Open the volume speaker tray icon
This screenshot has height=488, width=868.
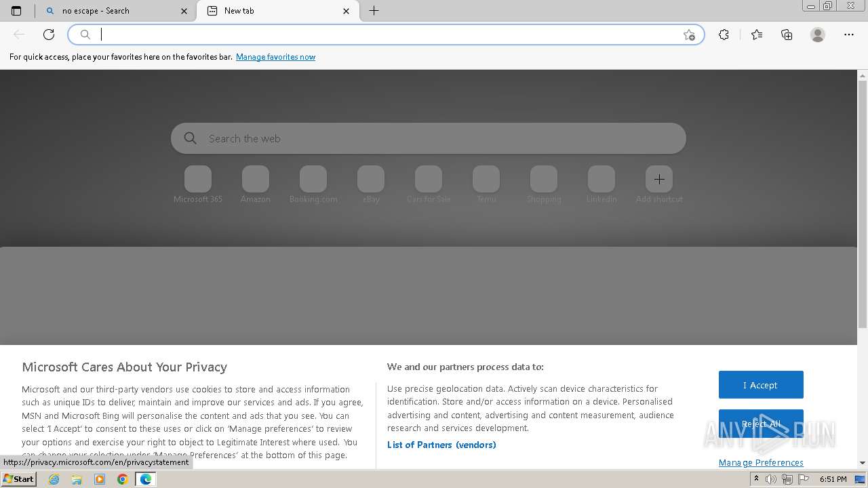[771, 479]
